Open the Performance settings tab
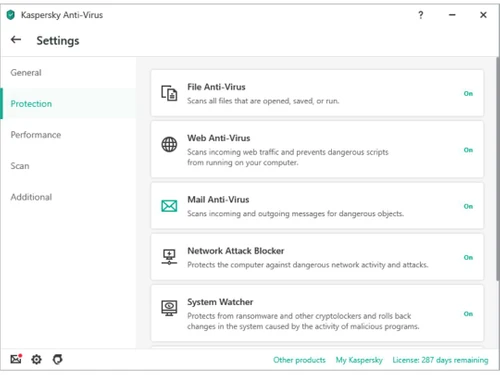The height and width of the screenshot is (375, 500). pyautogui.click(x=68, y=135)
